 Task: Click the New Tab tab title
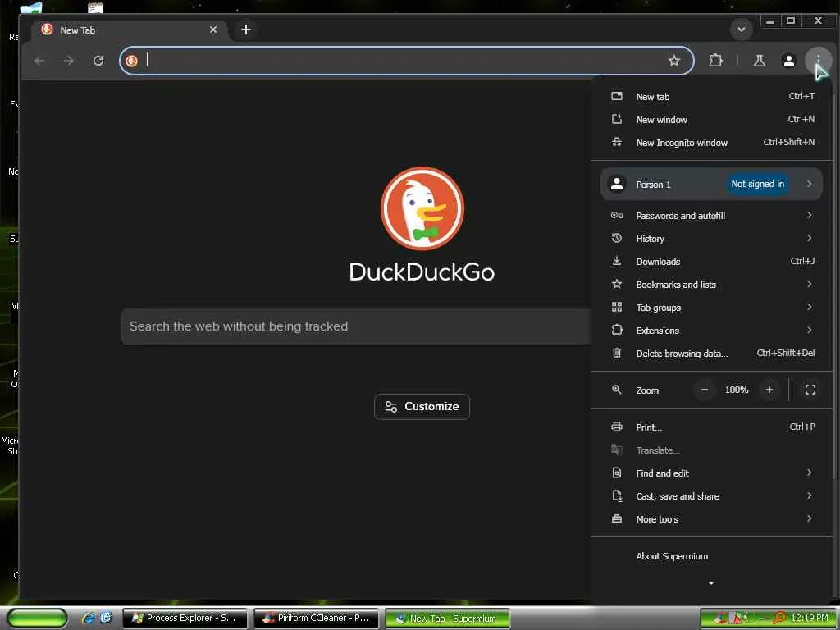pos(78,30)
